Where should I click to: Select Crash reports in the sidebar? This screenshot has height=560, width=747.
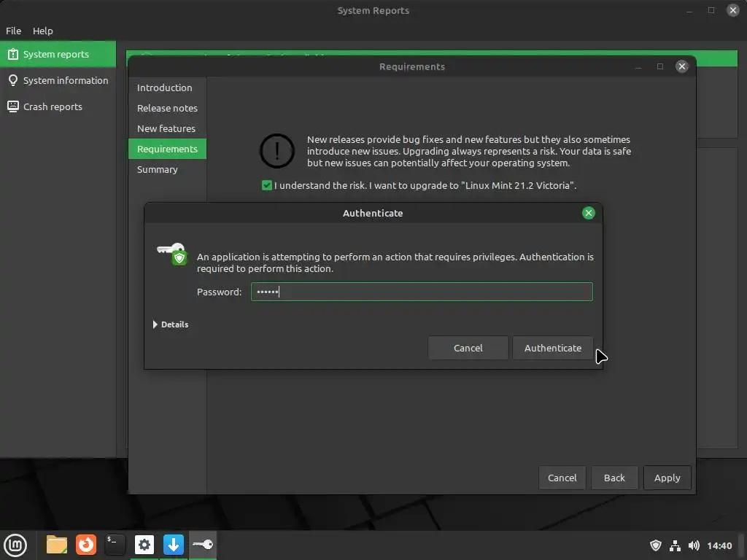(x=58, y=106)
